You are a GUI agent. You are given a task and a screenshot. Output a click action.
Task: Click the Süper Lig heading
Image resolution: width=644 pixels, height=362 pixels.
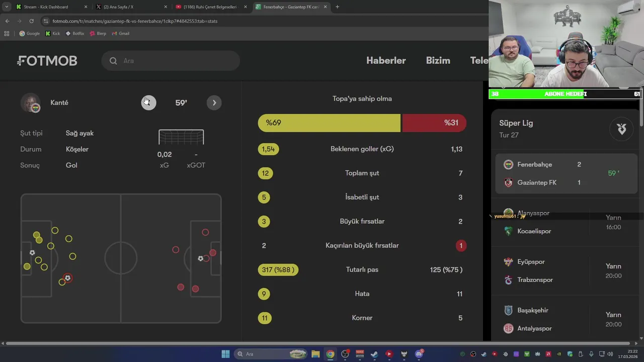click(x=516, y=123)
